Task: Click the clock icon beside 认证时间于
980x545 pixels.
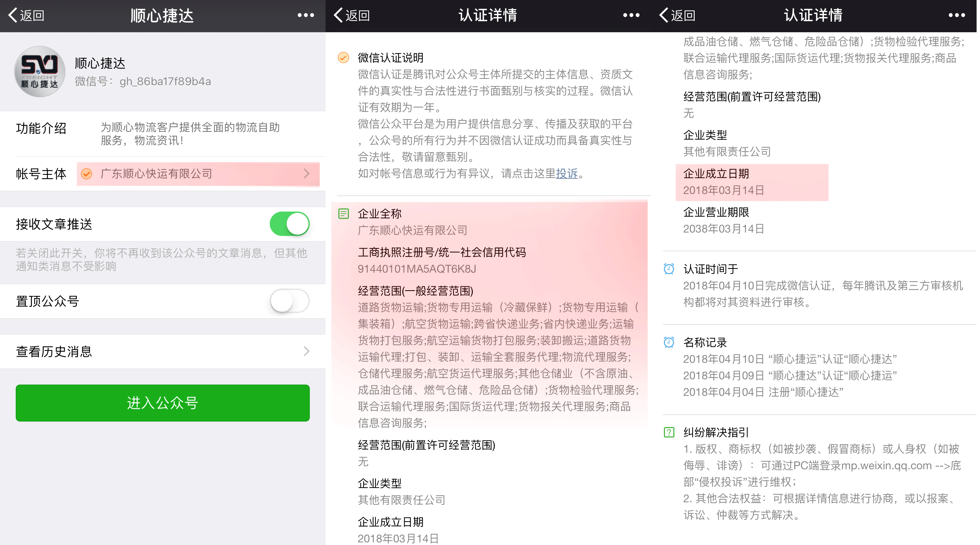Action: click(669, 269)
